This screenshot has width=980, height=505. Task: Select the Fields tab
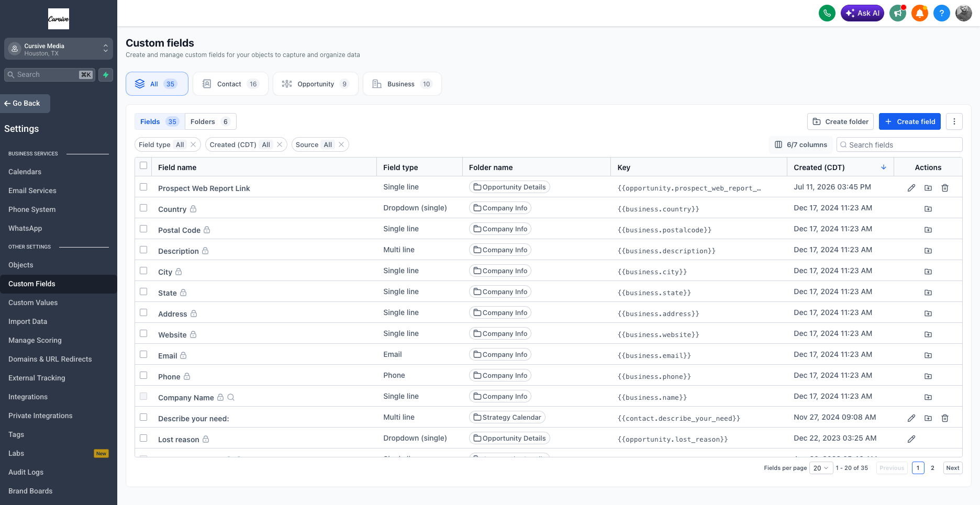point(160,121)
